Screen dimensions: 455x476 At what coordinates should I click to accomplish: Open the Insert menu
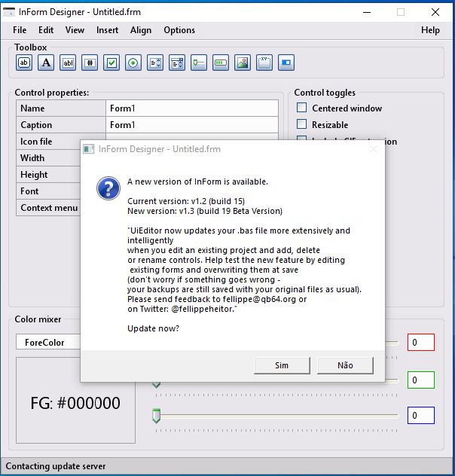108,30
